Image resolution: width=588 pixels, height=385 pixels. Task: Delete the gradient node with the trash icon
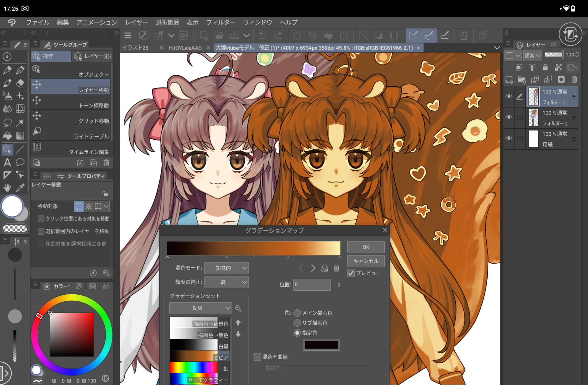336,268
